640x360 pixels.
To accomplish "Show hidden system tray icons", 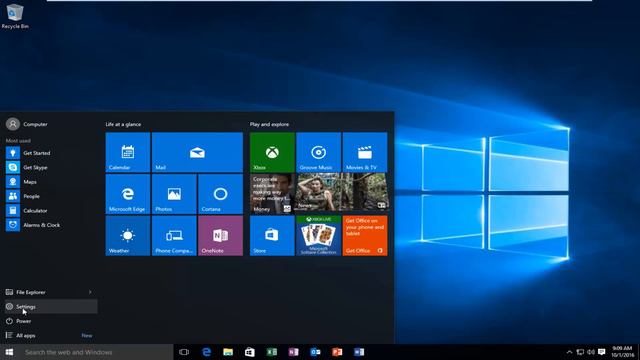I will coord(569,352).
